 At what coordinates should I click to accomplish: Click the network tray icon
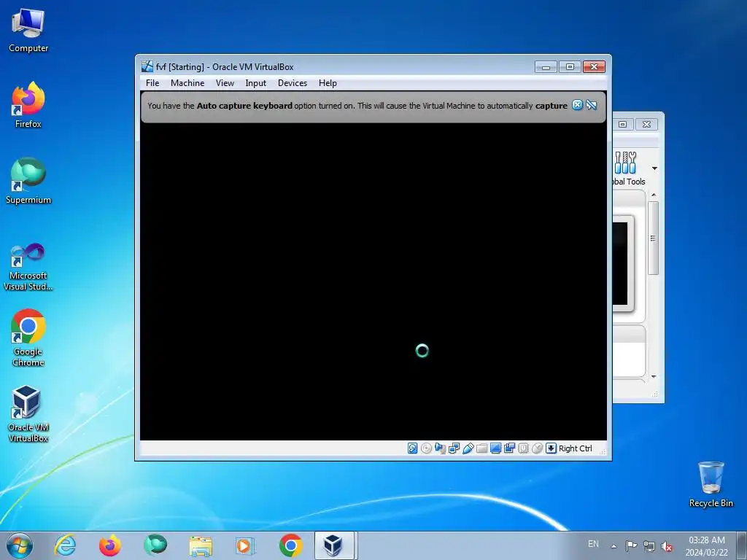click(649, 546)
